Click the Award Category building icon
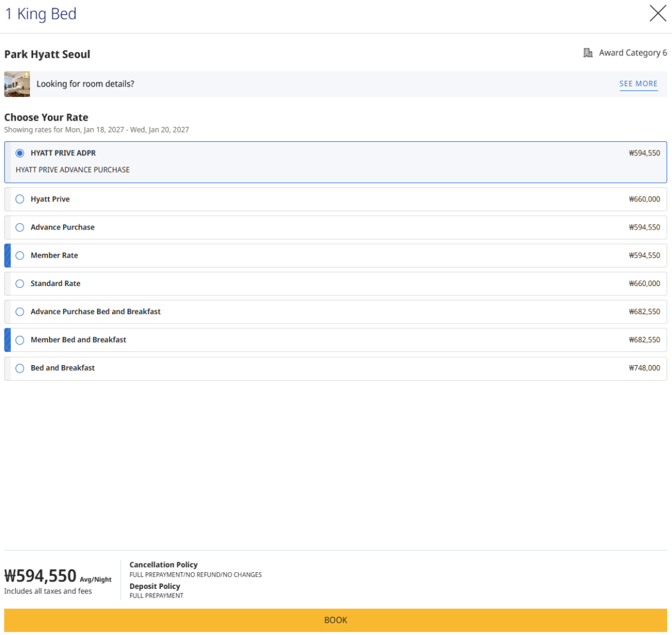Image resolution: width=672 pixels, height=635 pixels. tap(587, 53)
